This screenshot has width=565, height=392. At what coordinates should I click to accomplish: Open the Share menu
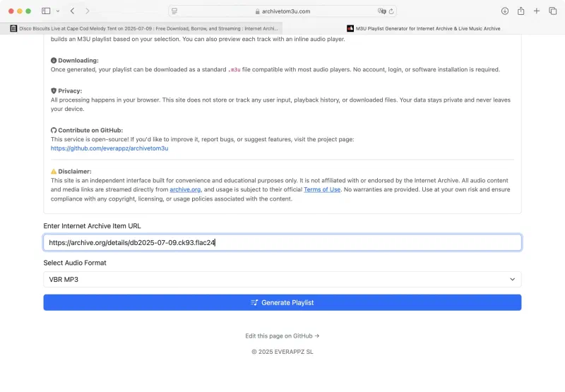pos(521,11)
